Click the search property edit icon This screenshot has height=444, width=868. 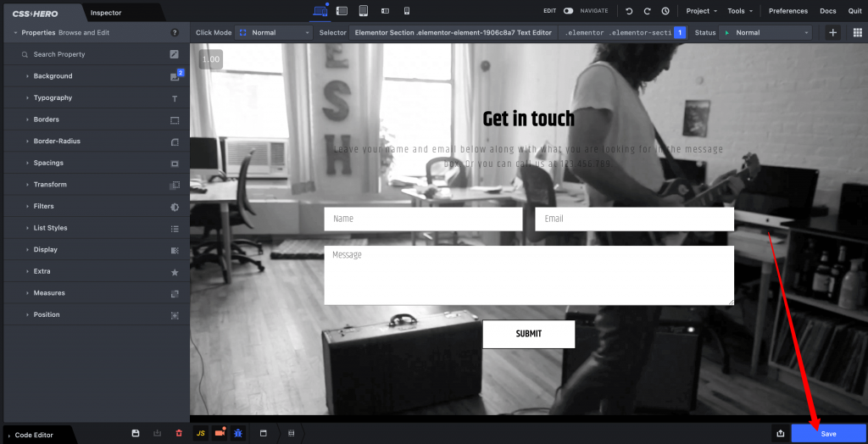175,54
